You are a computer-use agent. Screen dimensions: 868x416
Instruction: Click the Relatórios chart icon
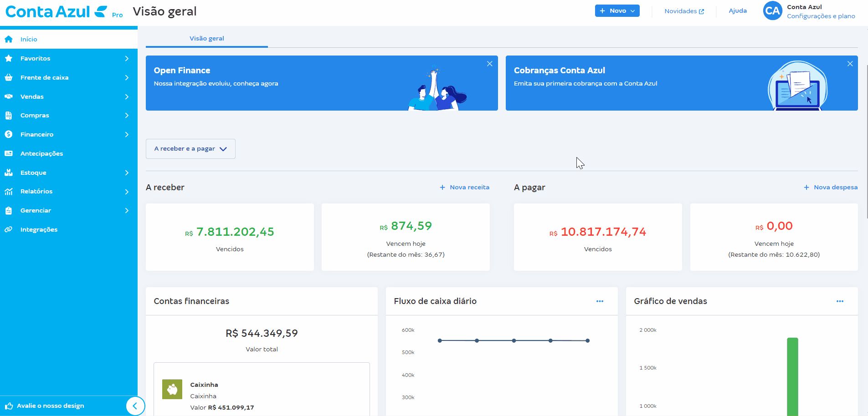tap(9, 192)
